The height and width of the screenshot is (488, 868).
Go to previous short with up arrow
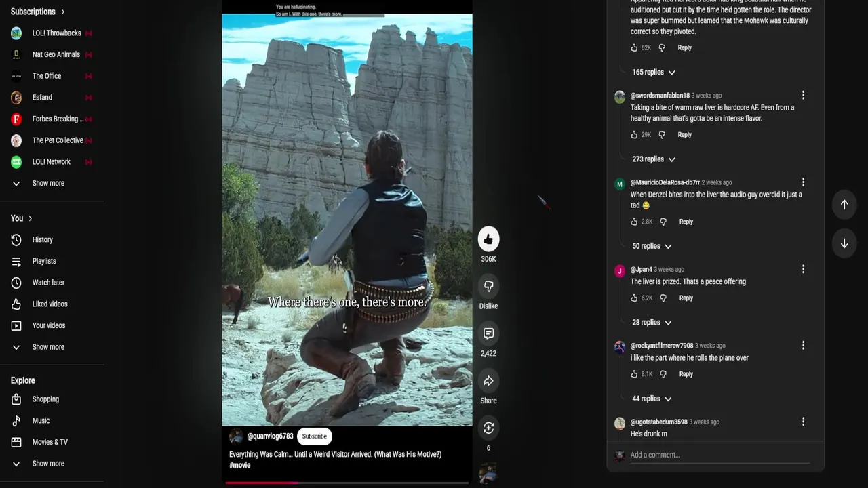coord(844,204)
